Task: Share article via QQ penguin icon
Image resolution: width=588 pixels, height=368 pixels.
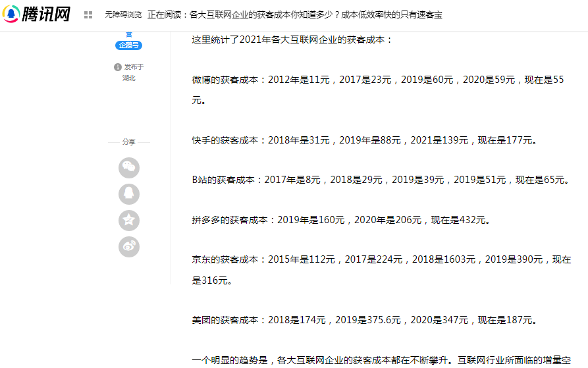Action: [129, 194]
